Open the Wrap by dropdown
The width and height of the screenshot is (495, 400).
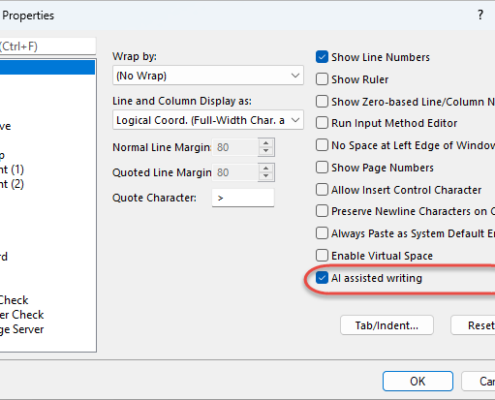(208, 76)
